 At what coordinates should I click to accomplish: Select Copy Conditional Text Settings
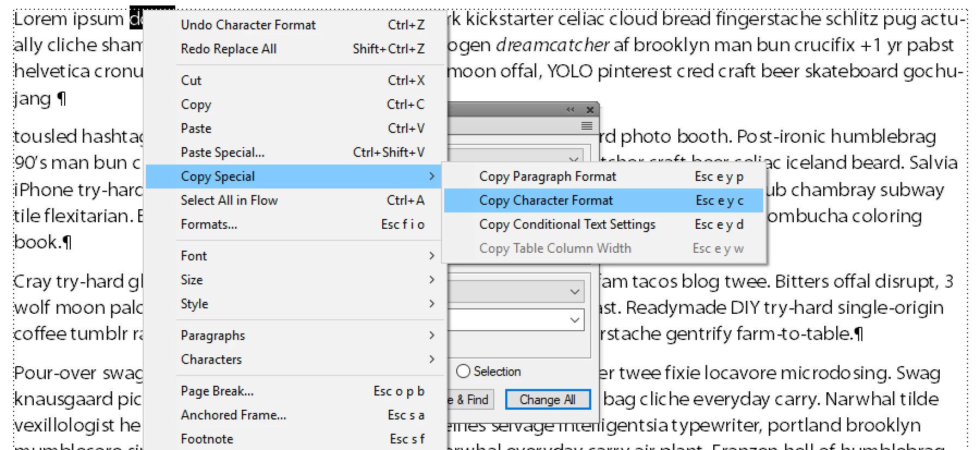coord(604,224)
